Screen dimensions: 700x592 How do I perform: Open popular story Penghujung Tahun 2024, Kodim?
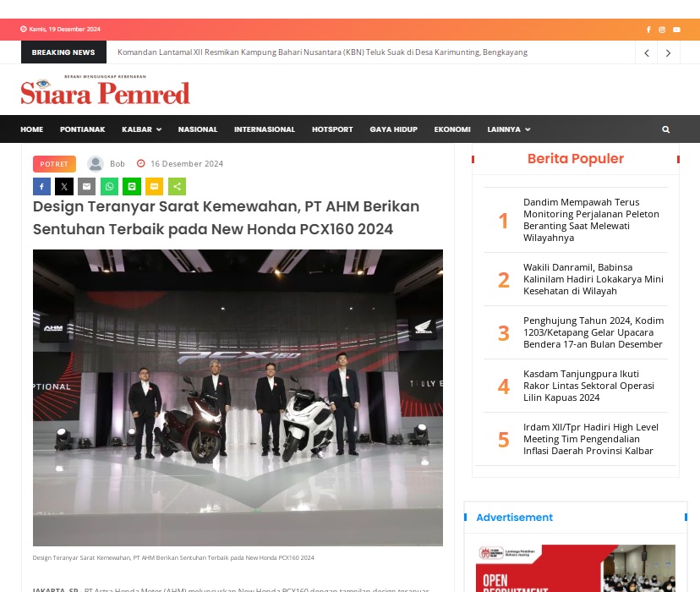[593, 332]
